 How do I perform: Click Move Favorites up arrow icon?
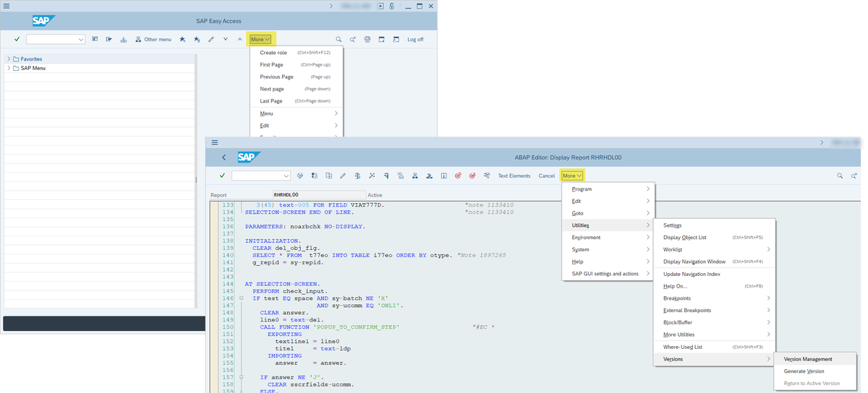240,39
